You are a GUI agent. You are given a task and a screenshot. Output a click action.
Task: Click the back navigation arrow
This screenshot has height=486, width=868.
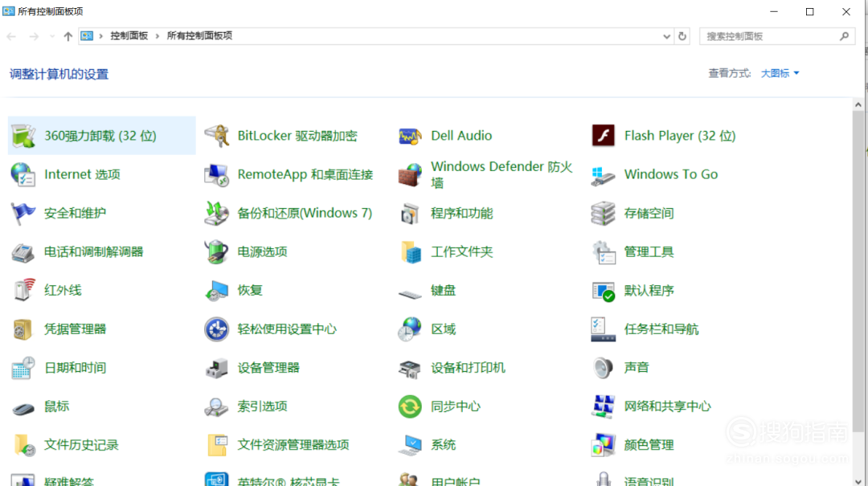[11, 36]
